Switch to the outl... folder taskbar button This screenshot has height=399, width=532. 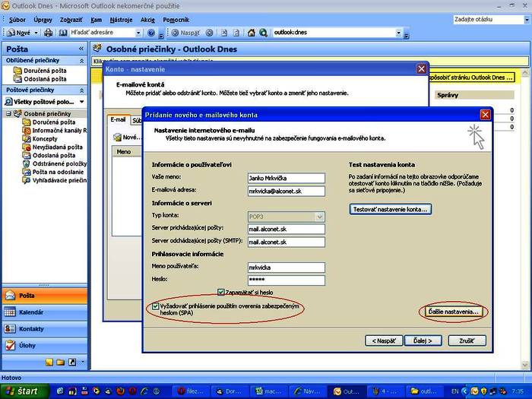(x=426, y=391)
